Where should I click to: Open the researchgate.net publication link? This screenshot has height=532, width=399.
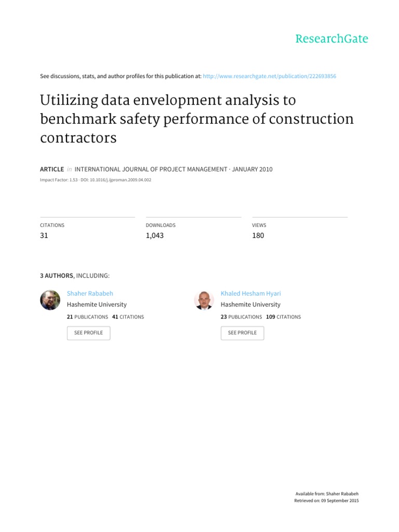pos(270,76)
